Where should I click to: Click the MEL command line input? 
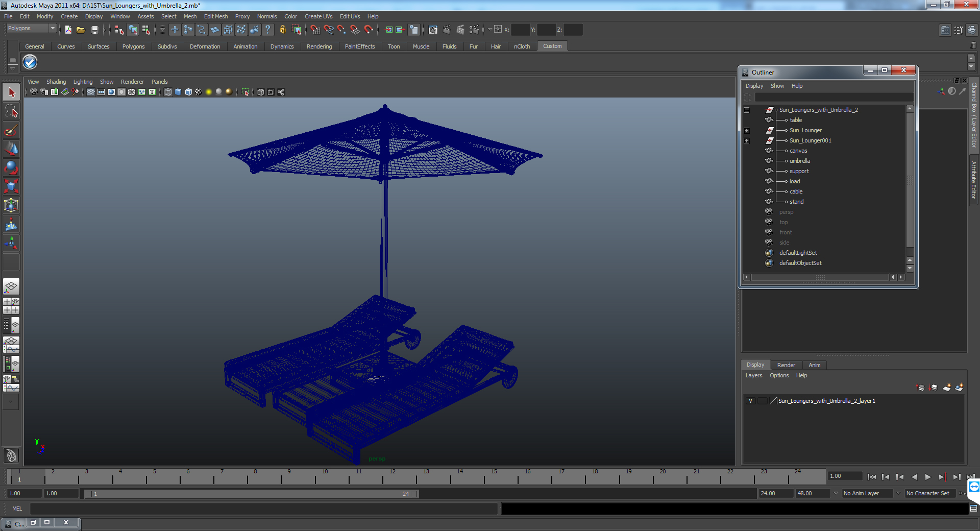tap(264, 509)
